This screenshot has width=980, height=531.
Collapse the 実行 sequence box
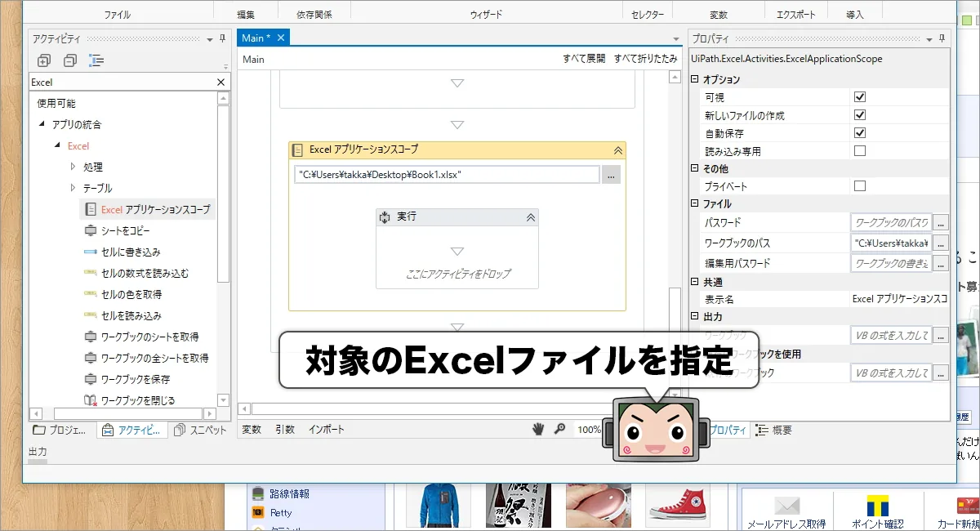[531, 217]
